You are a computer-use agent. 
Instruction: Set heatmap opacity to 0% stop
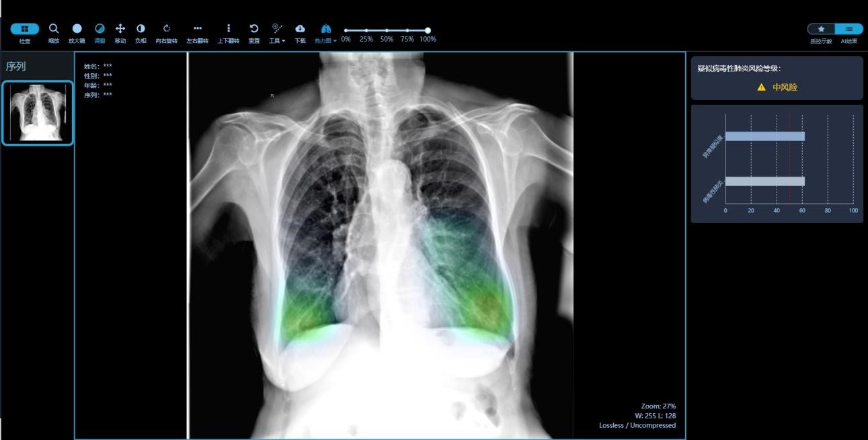tap(346, 30)
